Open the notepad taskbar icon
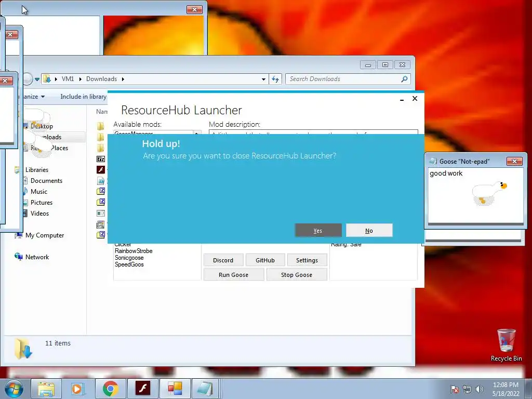Viewport: 532px width, 399px height. [206, 389]
